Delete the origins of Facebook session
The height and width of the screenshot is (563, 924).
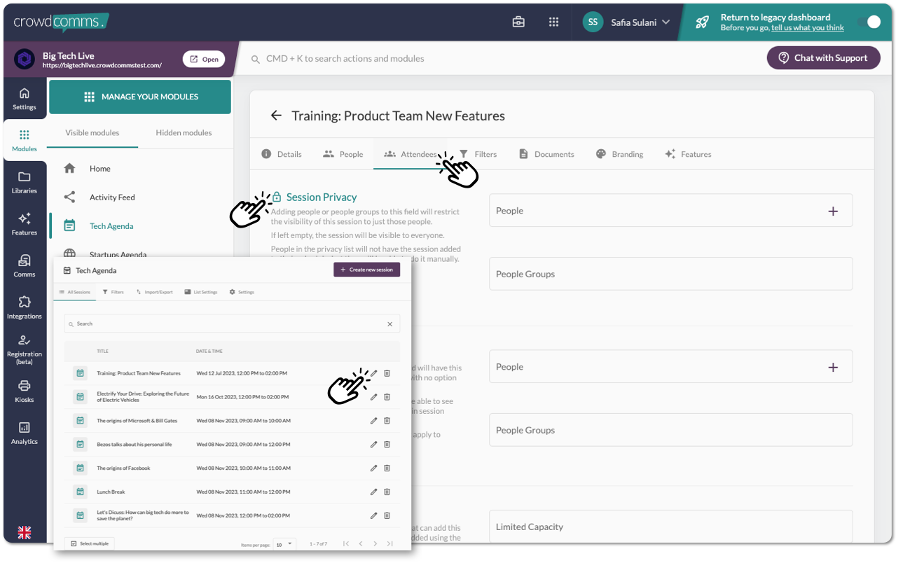tap(387, 468)
